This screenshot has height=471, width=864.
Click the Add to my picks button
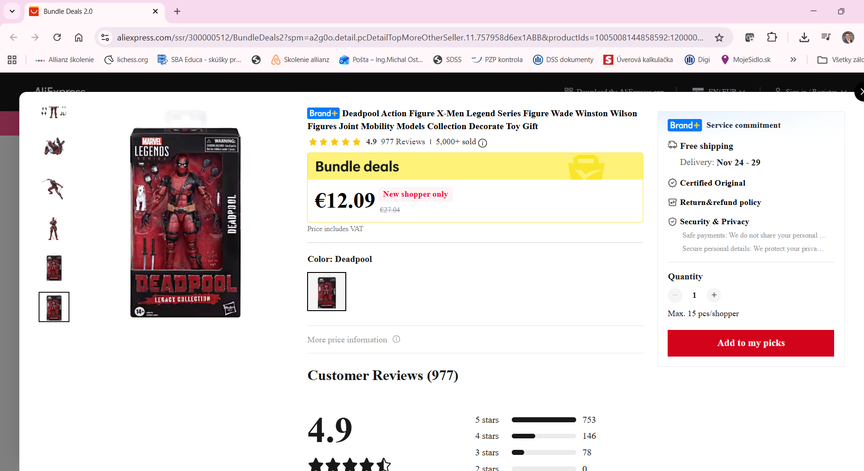pyautogui.click(x=750, y=343)
